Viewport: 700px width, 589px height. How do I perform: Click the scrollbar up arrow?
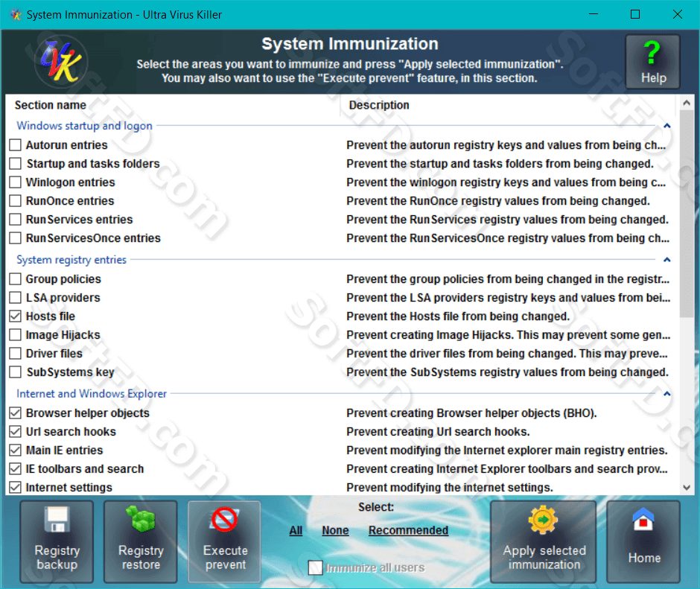point(687,104)
